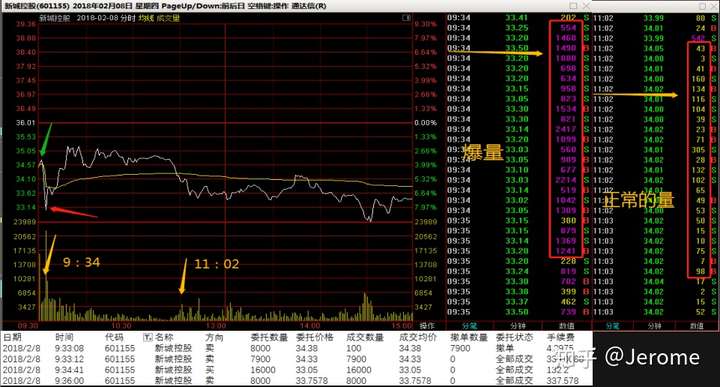The image size is (720, 387).
Task: Sort table by 时间 column header
Action: (x=63, y=337)
